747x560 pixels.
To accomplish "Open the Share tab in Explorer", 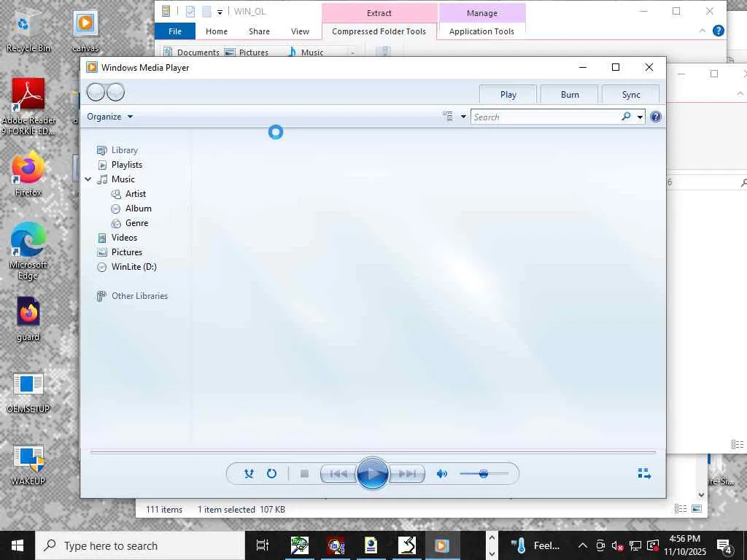I will 259,31.
